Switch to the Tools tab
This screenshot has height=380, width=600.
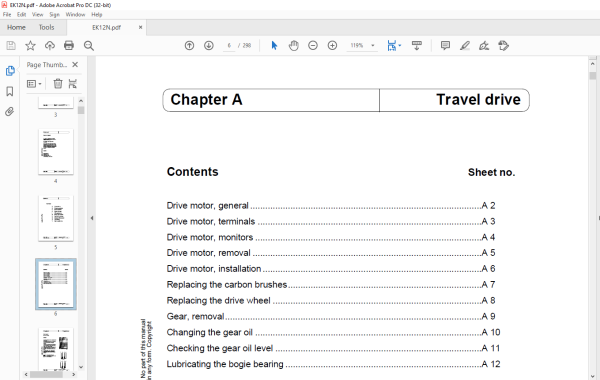click(x=46, y=27)
